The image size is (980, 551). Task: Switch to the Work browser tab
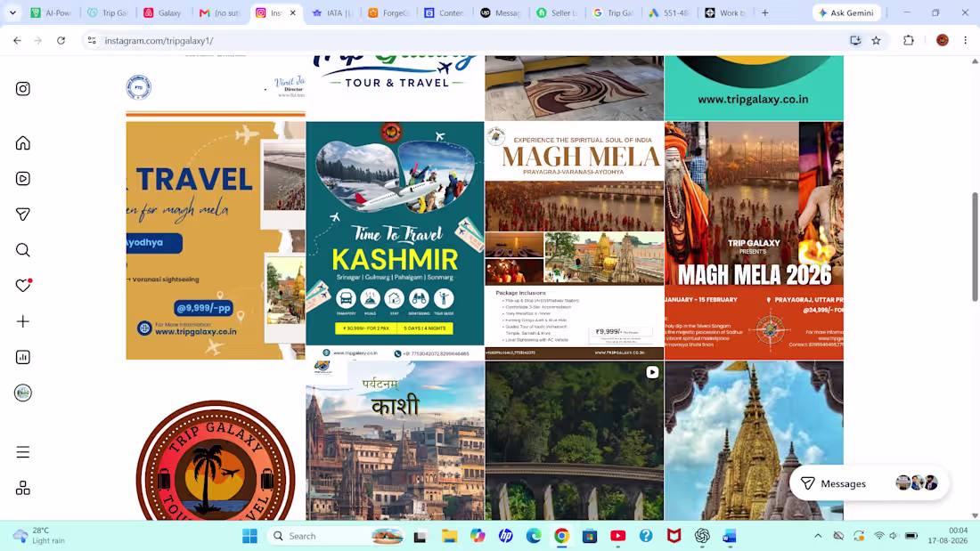725,12
